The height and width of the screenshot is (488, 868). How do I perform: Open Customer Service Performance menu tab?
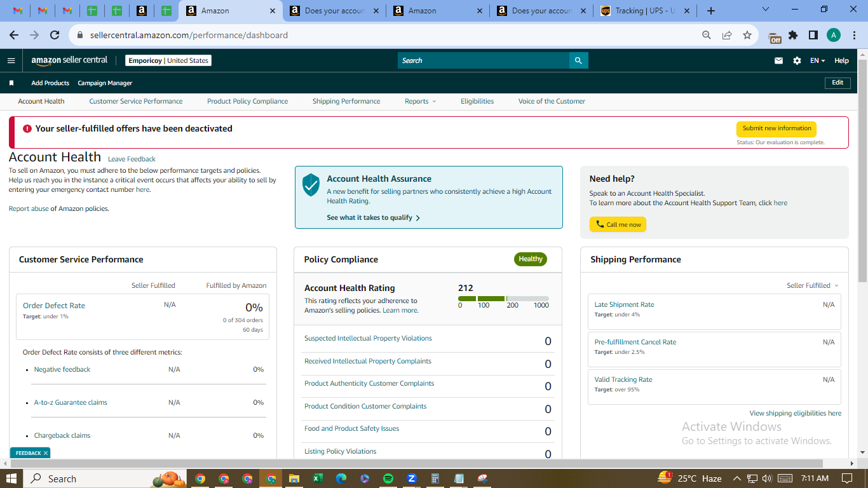pos(136,102)
